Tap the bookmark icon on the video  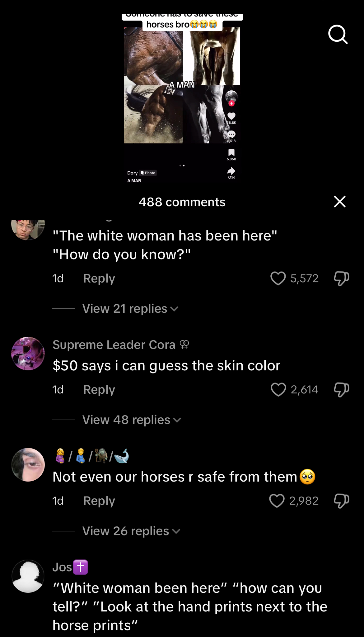(231, 153)
